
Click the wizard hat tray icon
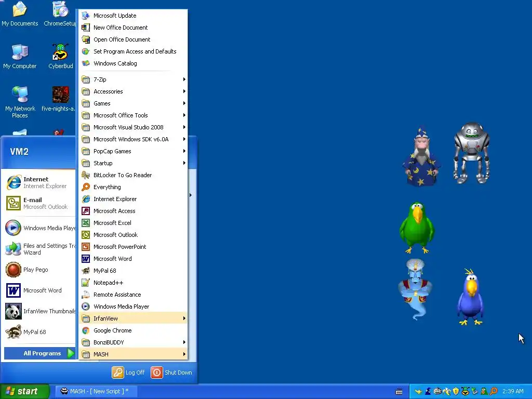(x=428, y=391)
